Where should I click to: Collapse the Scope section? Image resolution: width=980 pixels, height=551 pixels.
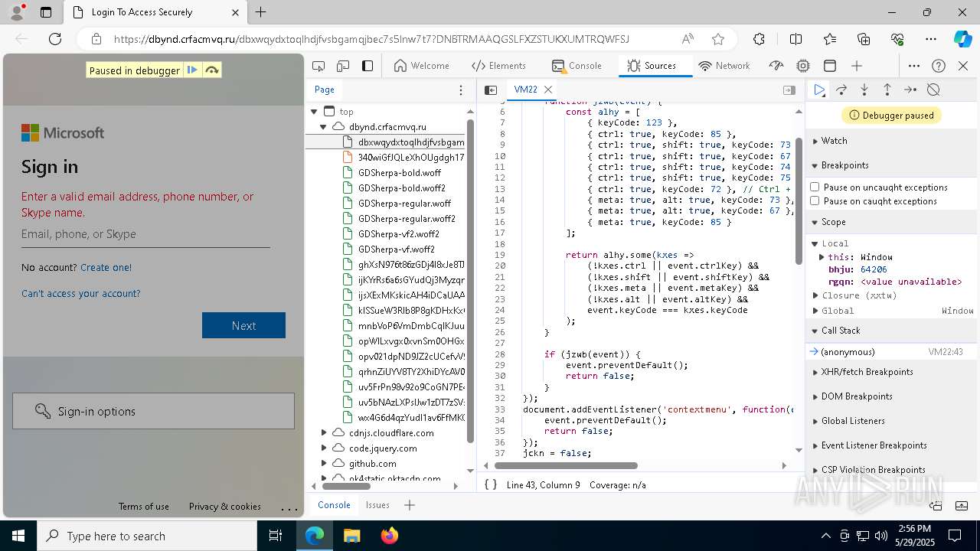point(833,222)
